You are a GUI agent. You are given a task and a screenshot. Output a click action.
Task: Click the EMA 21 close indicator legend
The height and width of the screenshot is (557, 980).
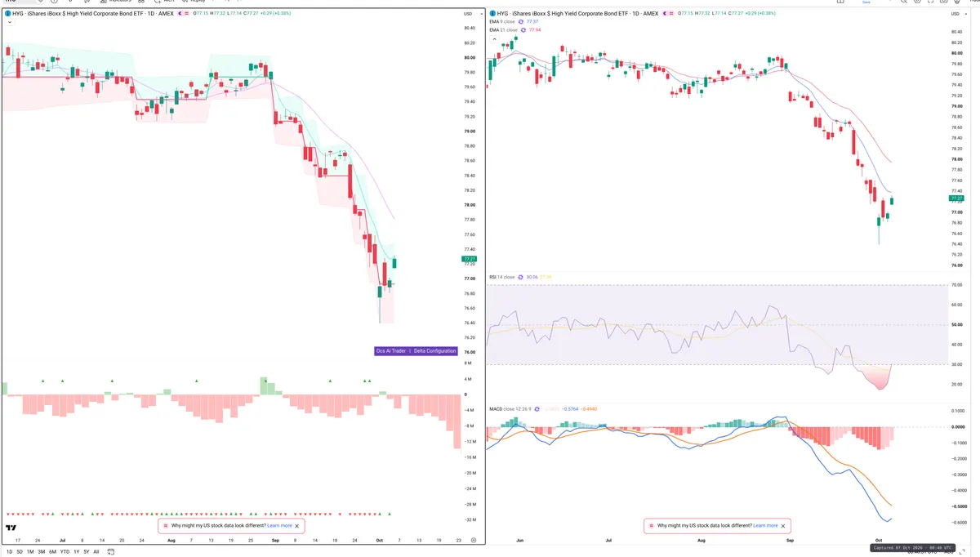pyautogui.click(x=503, y=29)
